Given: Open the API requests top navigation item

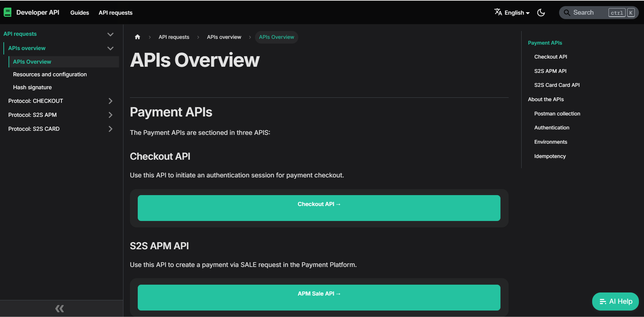Looking at the screenshot, I should coord(116,13).
